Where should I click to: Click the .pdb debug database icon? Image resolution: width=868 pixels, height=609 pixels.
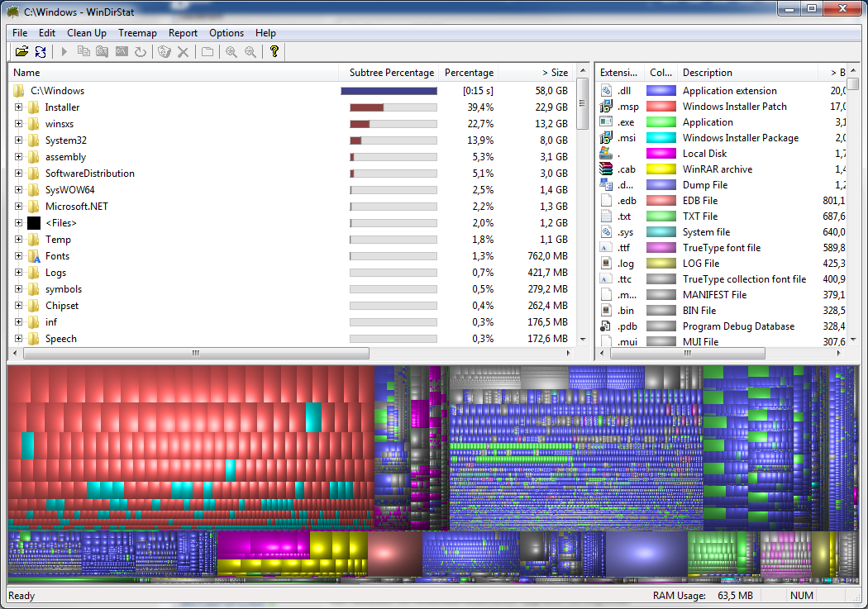tap(607, 326)
